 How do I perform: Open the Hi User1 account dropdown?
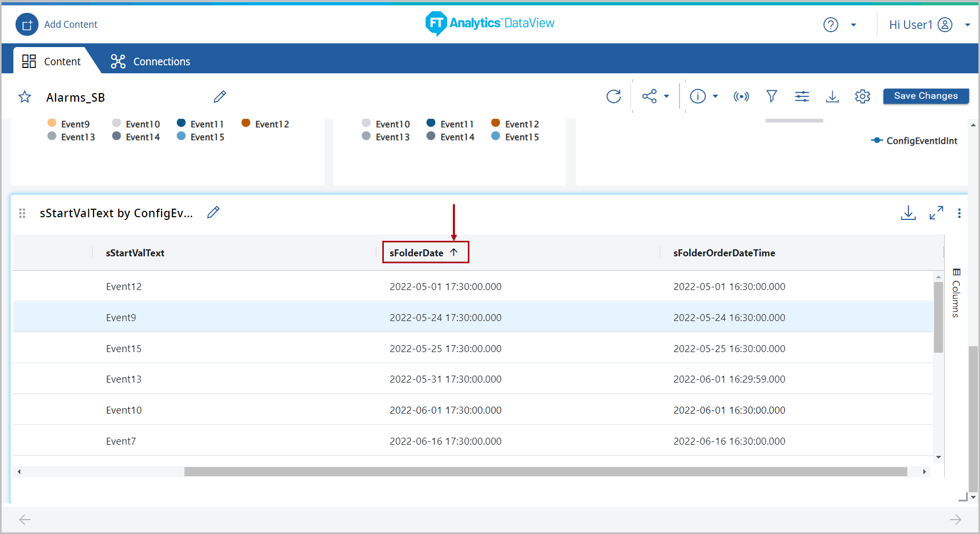(x=967, y=25)
